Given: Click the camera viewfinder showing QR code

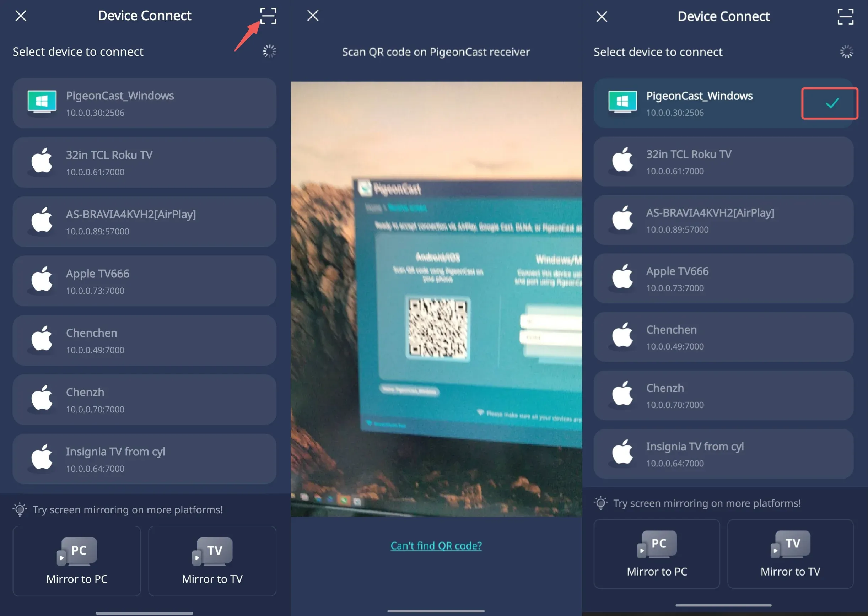Looking at the screenshot, I should tap(436, 299).
